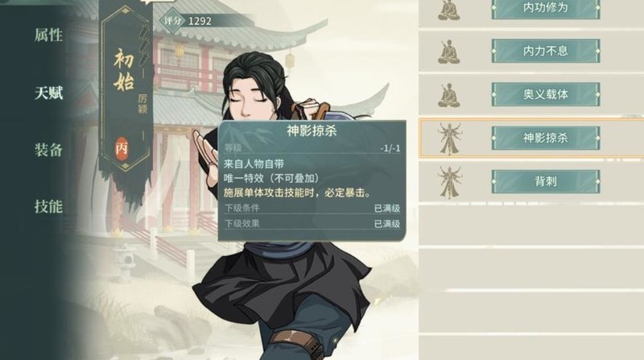The width and height of the screenshot is (644, 360).
Task: Click the 初始 character banner
Action: [x=126, y=89]
